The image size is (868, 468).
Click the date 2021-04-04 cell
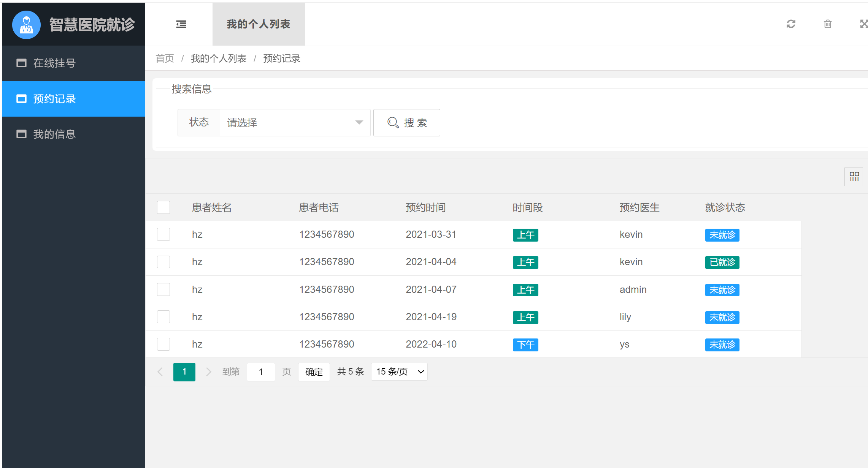431,262
